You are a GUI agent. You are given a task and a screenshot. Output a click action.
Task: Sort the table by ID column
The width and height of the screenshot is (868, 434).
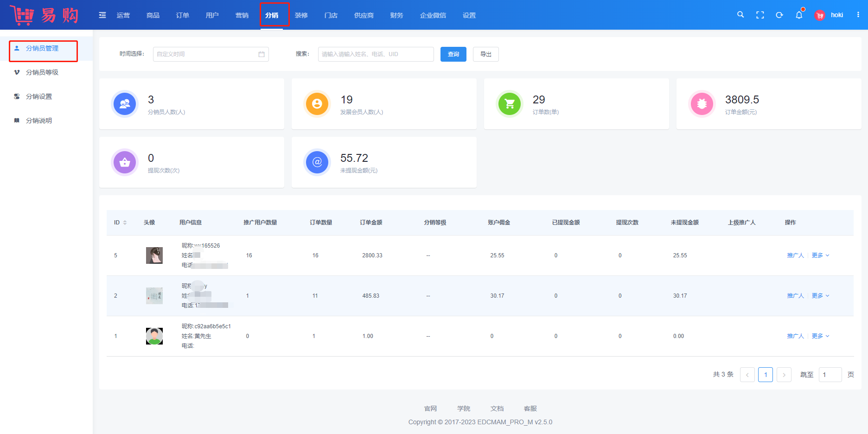point(125,223)
